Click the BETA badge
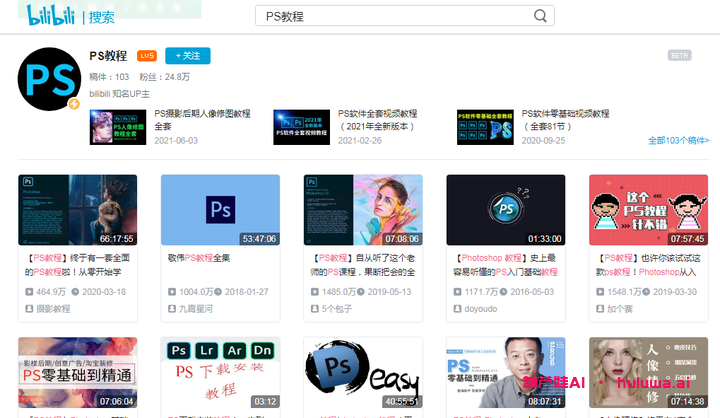 click(680, 55)
